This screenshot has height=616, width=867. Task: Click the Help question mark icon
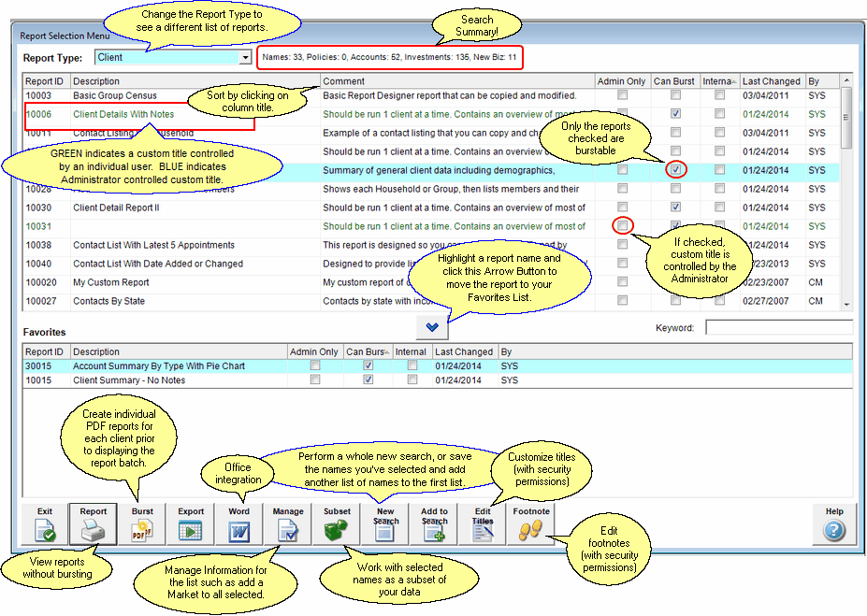pyautogui.click(x=834, y=530)
